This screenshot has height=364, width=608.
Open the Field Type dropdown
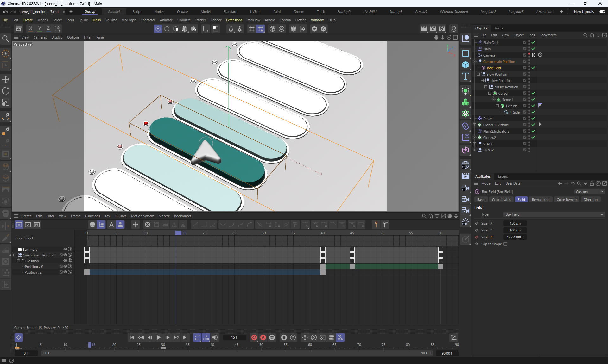(554, 214)
